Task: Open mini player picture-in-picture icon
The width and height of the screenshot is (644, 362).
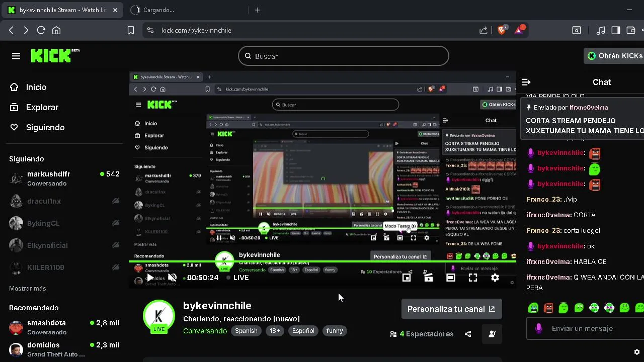Action: pyautogui.click(x=407, y=278)
